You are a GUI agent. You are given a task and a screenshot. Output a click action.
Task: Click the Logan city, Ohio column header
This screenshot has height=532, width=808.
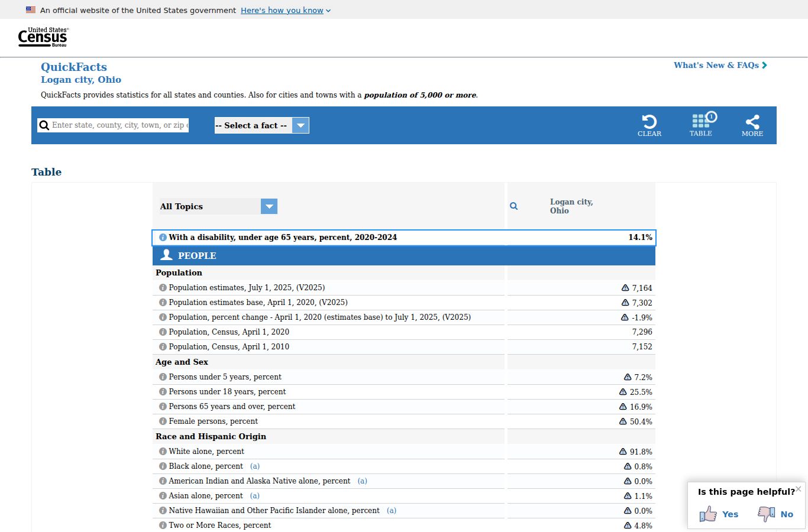571,206
